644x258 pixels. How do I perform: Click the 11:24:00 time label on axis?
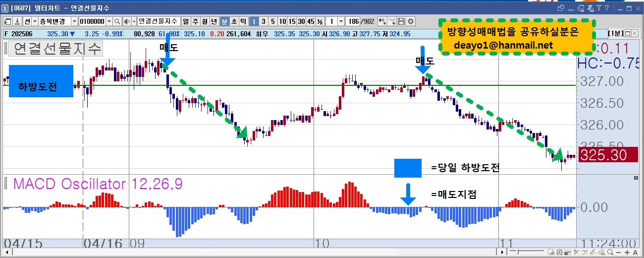(609, 243)
